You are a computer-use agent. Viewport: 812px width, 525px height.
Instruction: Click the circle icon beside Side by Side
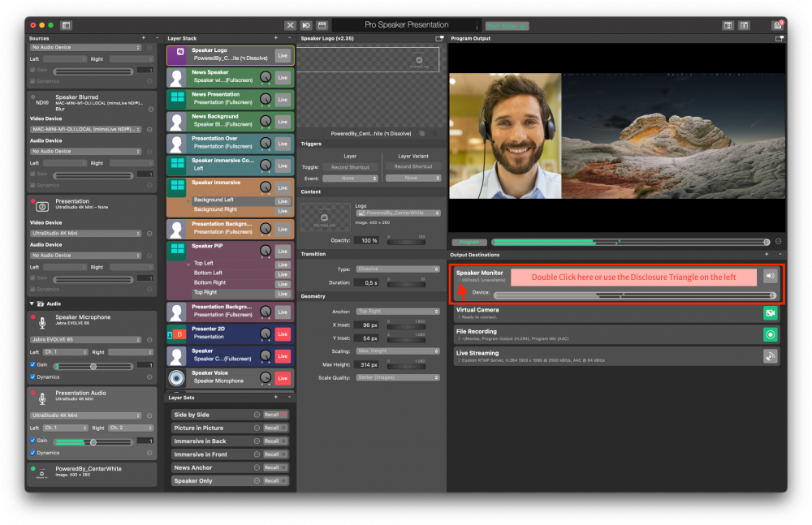click(x=257, y=415)
